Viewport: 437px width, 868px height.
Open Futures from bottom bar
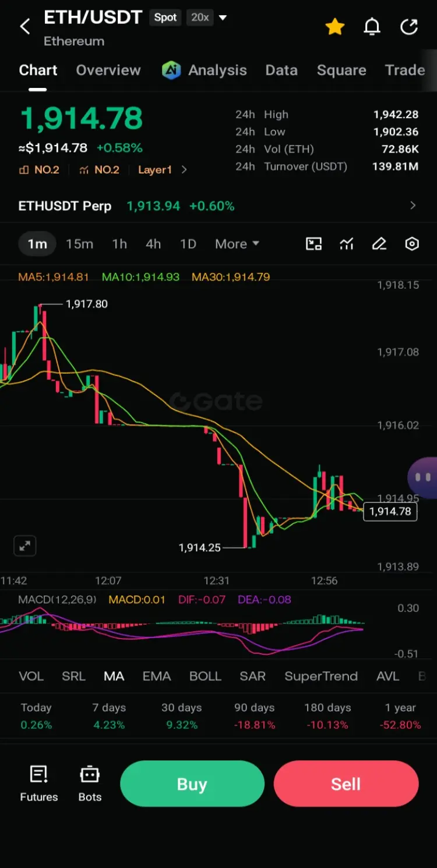pos(39,784)
